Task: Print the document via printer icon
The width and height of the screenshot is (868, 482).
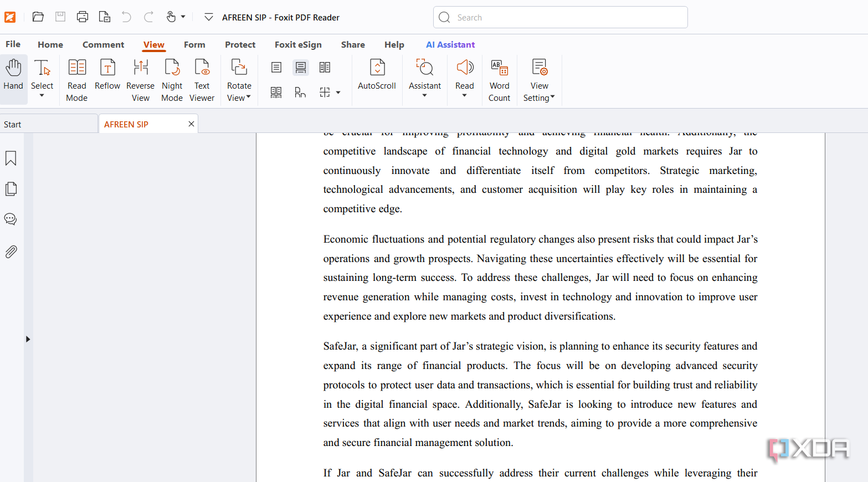Action: [x=83, y=17]
